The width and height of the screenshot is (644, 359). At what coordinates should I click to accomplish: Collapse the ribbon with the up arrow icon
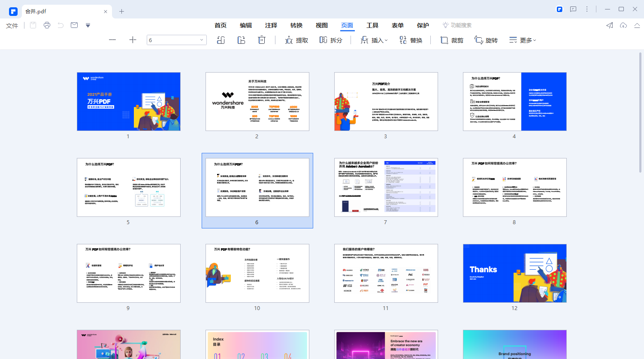pos(637,25)
